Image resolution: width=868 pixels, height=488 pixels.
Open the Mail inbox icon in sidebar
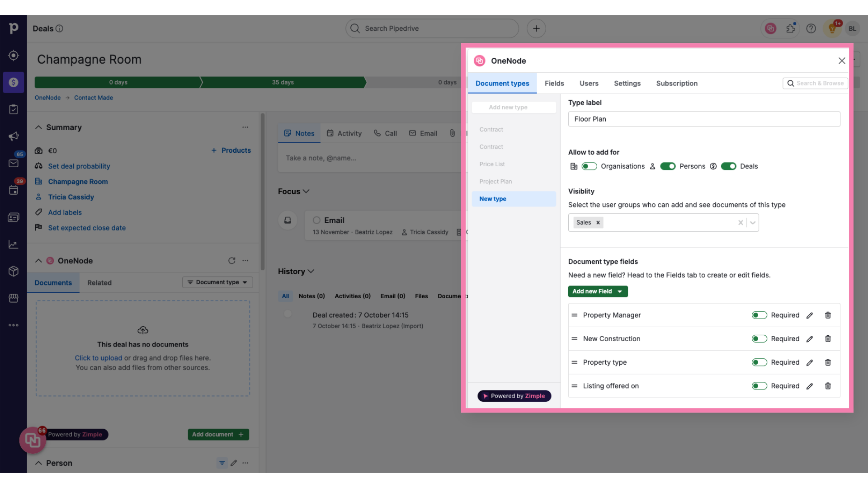coord(14,163)
